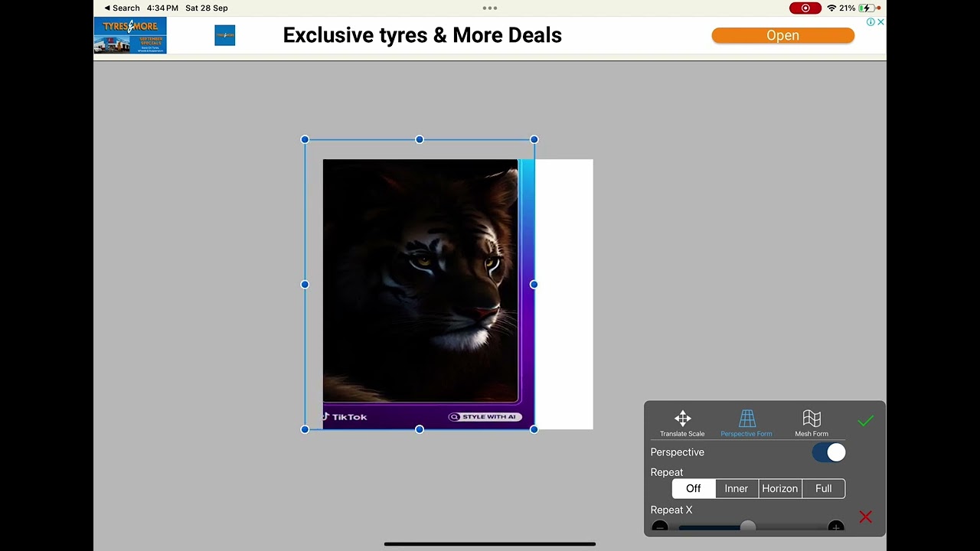Set Repeat to Full
The height and width of the screenshot is (551, 980).
tap(824, 488)
